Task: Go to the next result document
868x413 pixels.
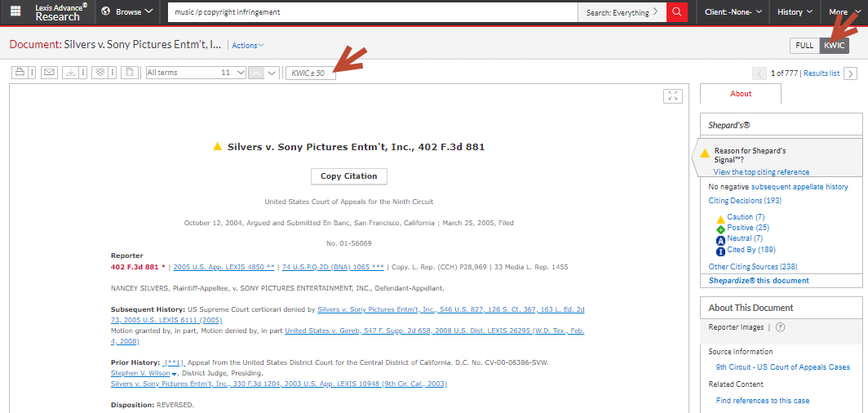Action: pyautogui.click(x=850, y=73)
